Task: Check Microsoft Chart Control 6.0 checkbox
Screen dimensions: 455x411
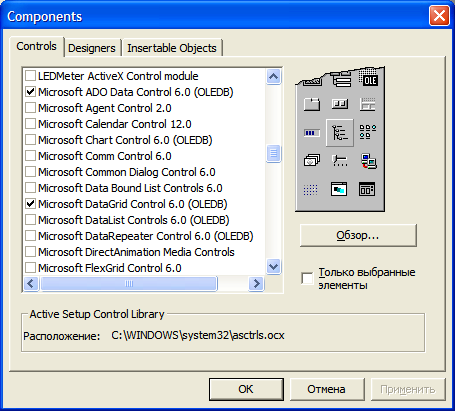Action: pos(31,140)
